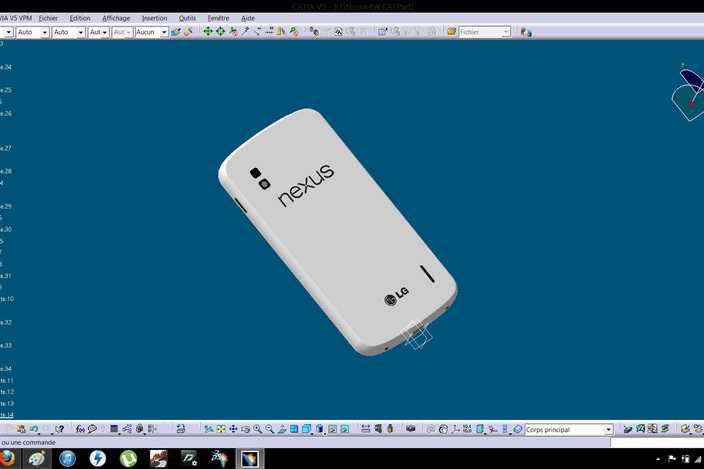The height and width of the screenshot is (469, 704).
Task: Click the speech-bubble annotation icon
Action: [92, 429]
